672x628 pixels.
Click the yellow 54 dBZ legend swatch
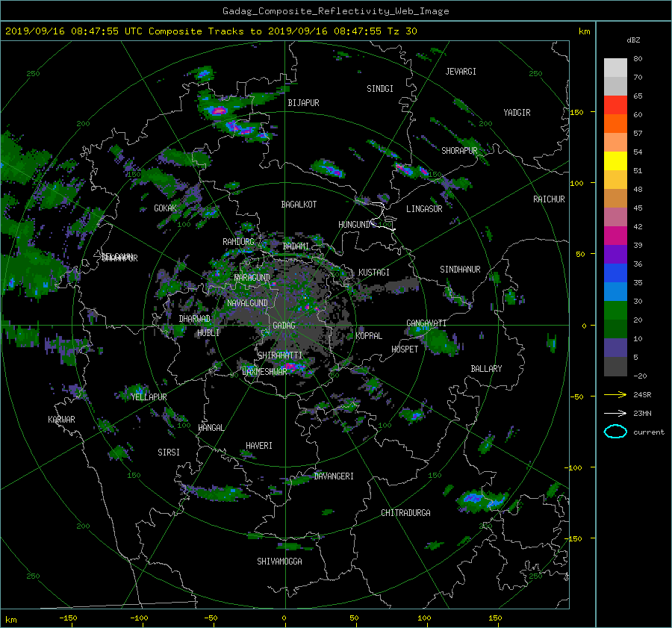[615, 161]
